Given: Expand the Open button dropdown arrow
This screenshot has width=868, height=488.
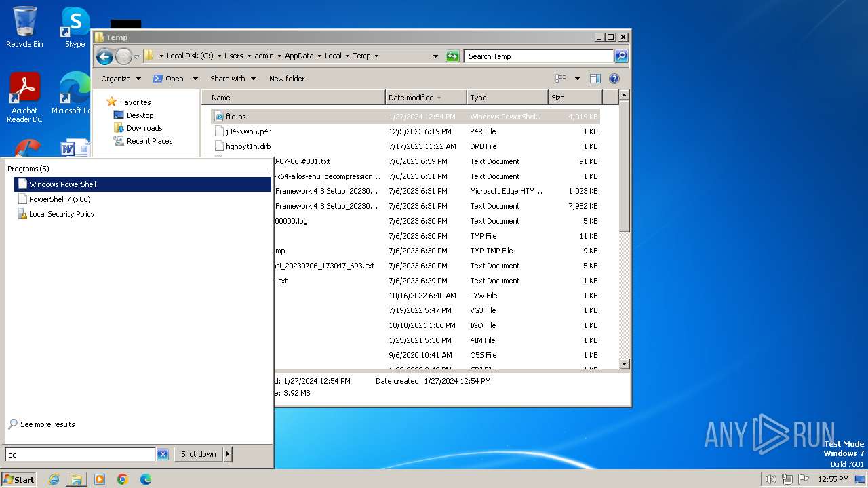Looking at the screenshot, I should (x=195, y=79).
